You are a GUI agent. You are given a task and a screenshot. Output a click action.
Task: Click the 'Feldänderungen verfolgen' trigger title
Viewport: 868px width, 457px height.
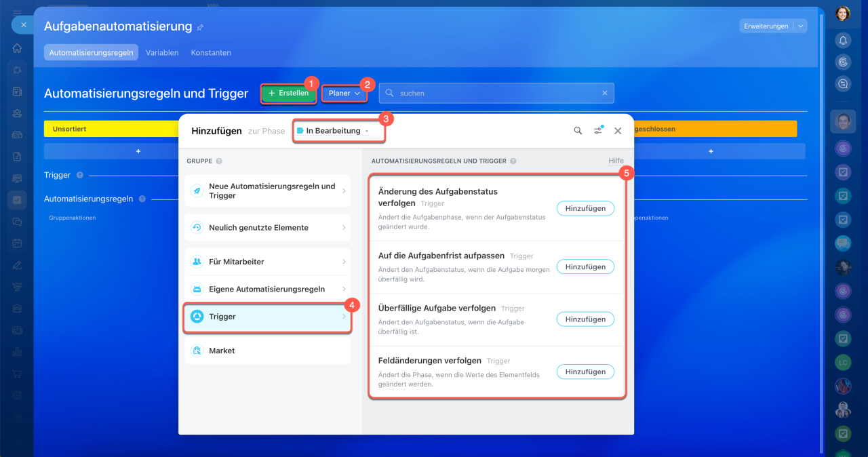click(430, 361)
